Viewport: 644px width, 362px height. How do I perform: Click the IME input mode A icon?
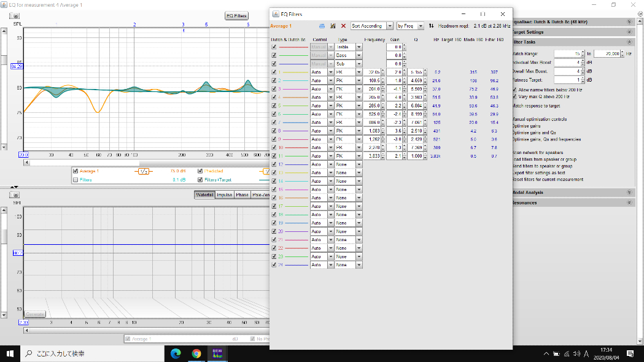586,354
